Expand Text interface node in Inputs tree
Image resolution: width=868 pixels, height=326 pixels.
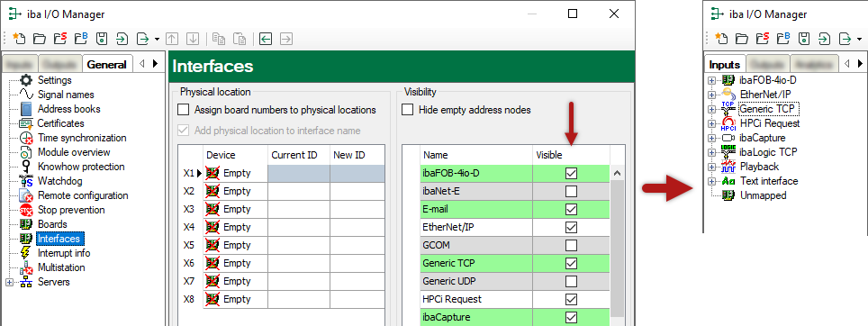tap(712, 182)
